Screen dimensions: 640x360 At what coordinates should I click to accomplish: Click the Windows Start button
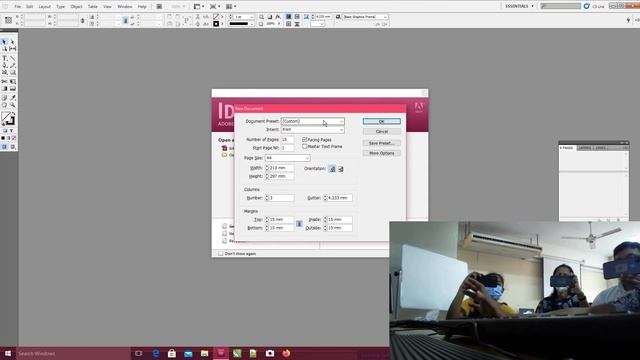(x=8, y=353)
